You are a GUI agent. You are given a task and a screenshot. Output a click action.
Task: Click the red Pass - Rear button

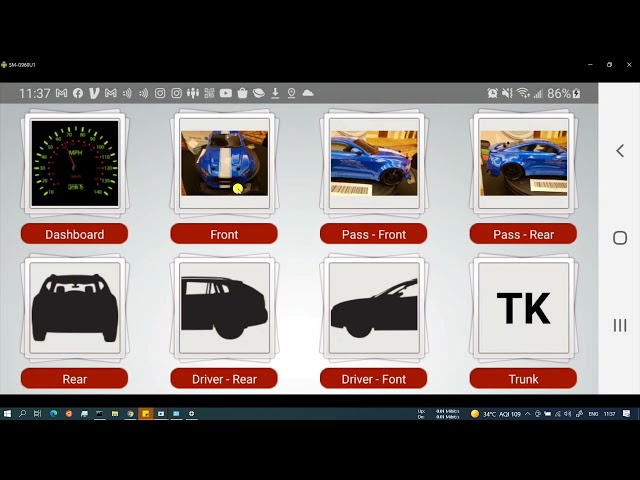(x=523, y=234)
